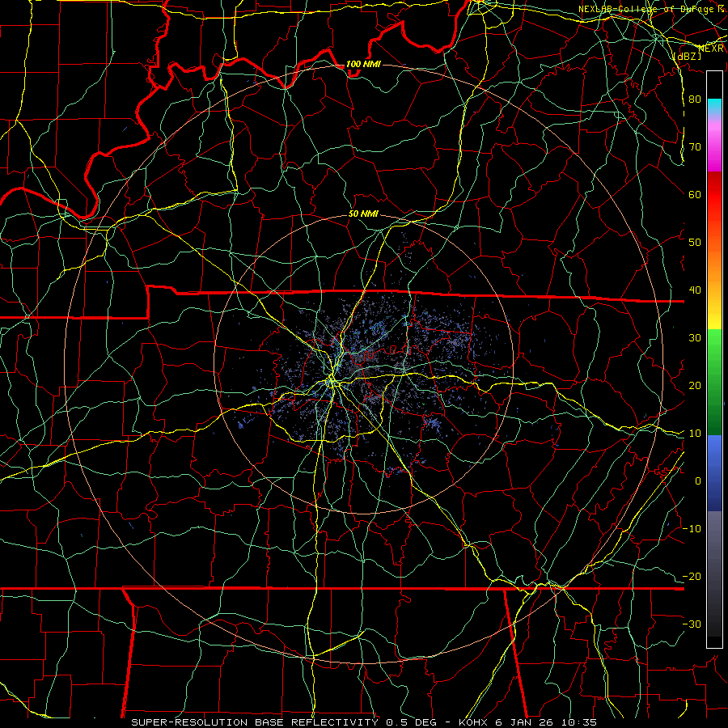The height and width of the screenshot is (728, 728).
Task: Click the "SUPER-RESOLUTION BASE REFLECTIVITY" caption text
Action: pyautogui.click(x=255, y=722)
